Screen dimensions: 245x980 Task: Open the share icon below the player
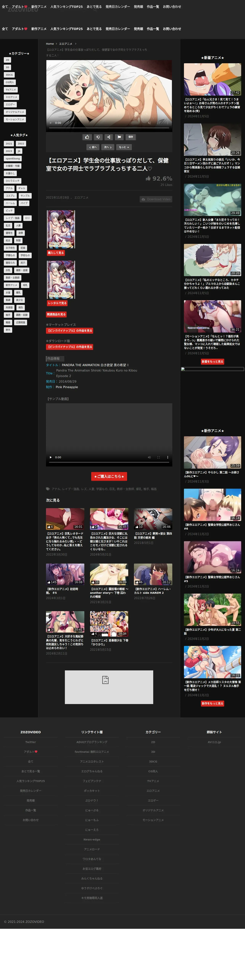[109, 137]
